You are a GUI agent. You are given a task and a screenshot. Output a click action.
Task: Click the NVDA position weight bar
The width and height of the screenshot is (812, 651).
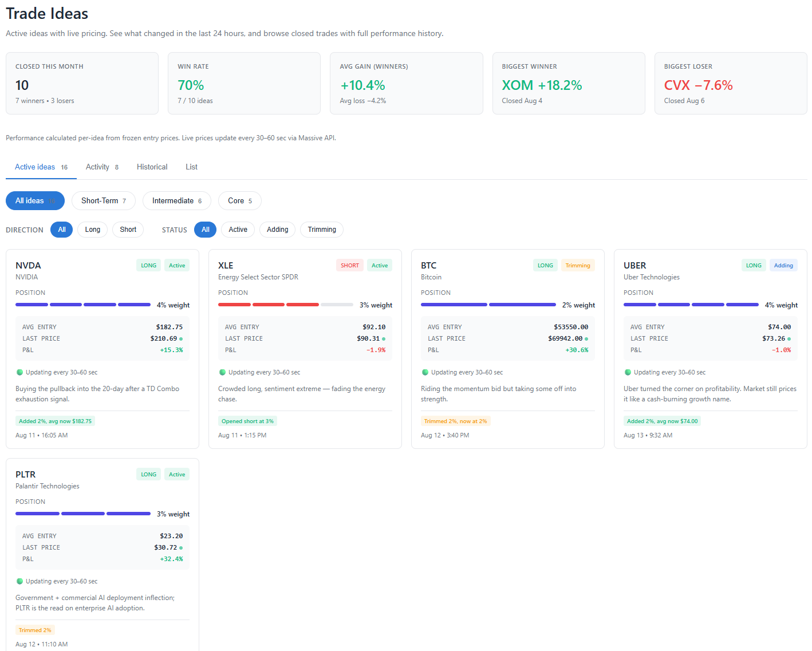point(83,305)
